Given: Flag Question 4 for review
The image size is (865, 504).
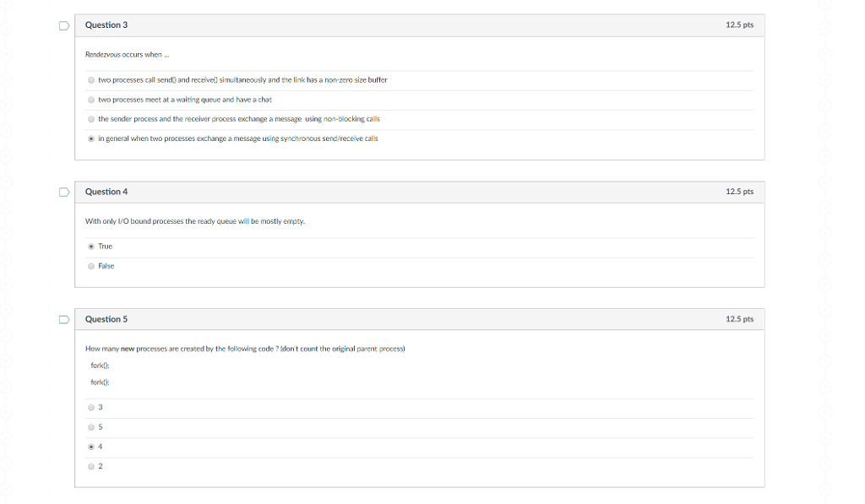Looking at the screenshot, I should pos(63,192).
